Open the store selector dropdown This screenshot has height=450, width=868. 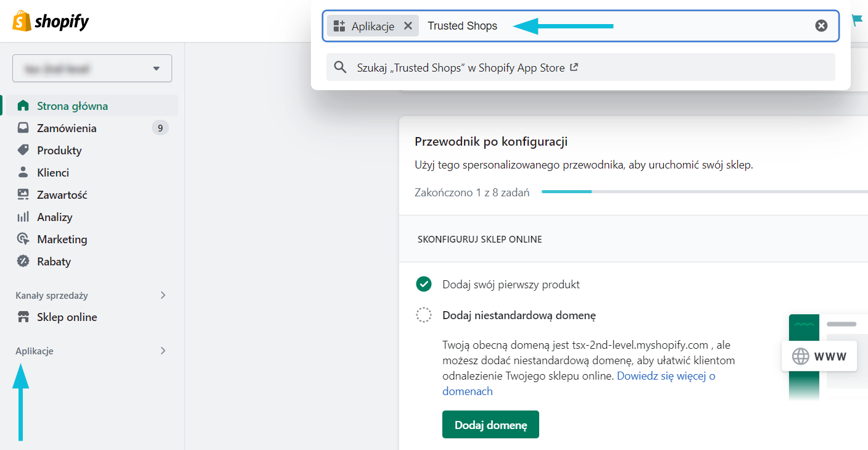coord(92,68)
